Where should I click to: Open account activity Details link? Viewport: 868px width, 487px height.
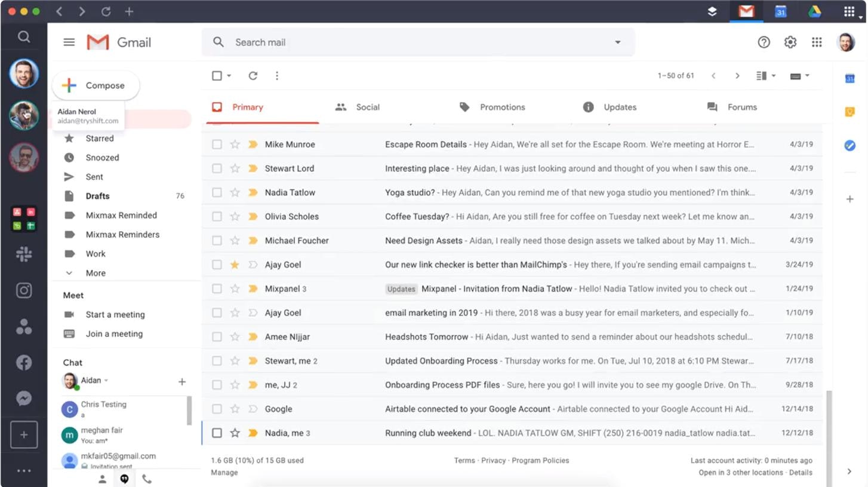pyautogui.click(x=801, y=473)
